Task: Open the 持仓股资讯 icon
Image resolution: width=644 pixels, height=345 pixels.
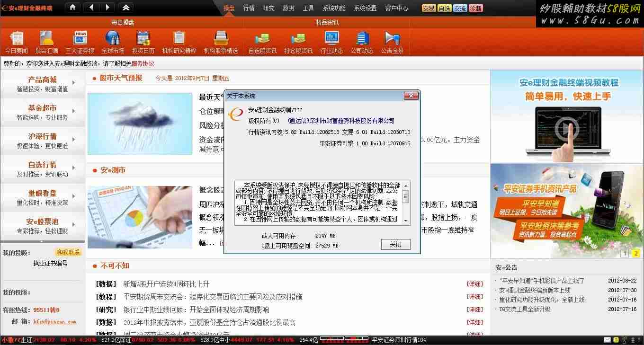Action: point(298,42)
